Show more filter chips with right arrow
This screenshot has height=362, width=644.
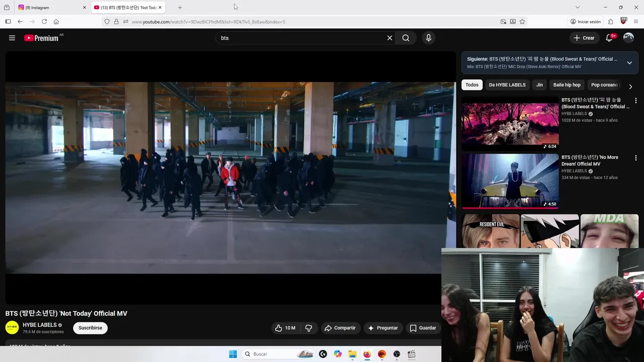pos(630,86)
